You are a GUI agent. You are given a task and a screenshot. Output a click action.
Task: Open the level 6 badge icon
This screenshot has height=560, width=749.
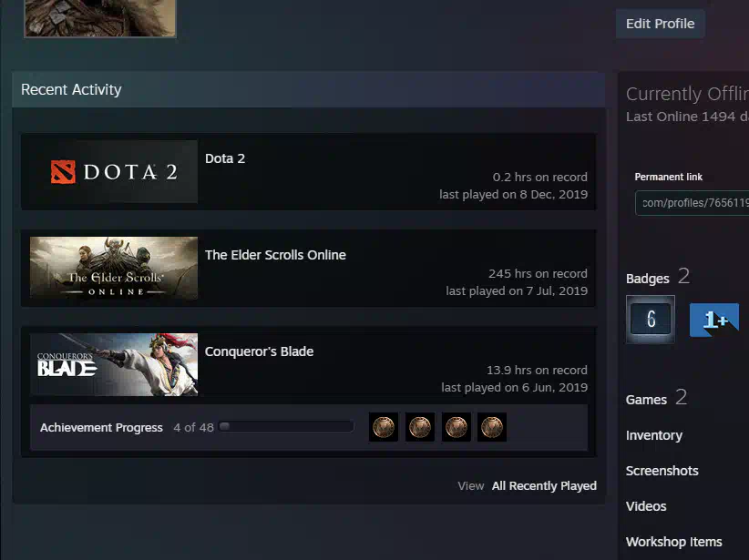pyautogui.click(x=651, y=320)
